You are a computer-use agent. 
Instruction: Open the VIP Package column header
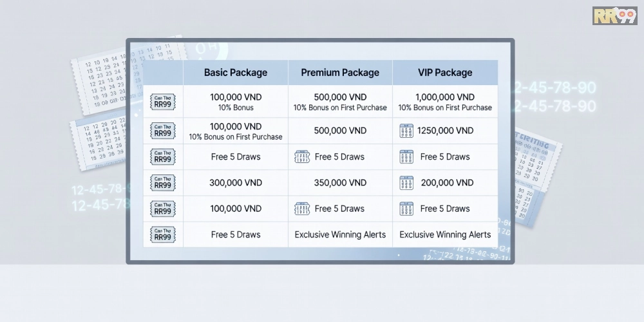(445, 73)
